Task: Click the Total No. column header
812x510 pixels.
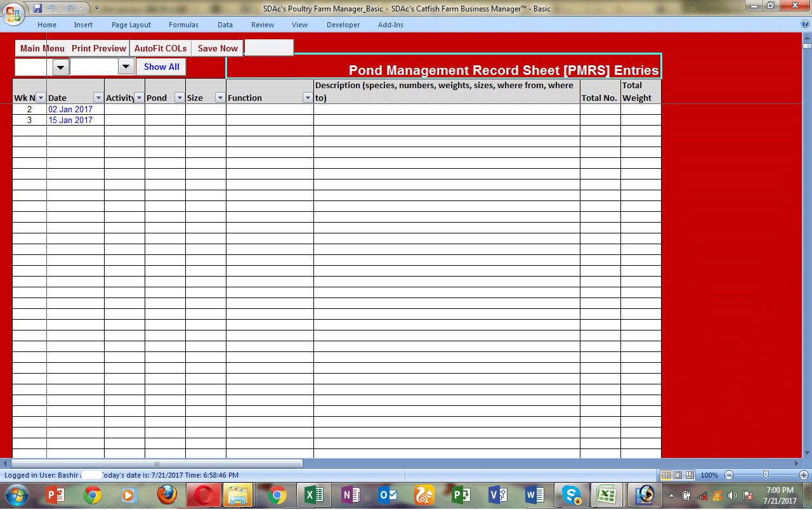Action: (600, 91)
